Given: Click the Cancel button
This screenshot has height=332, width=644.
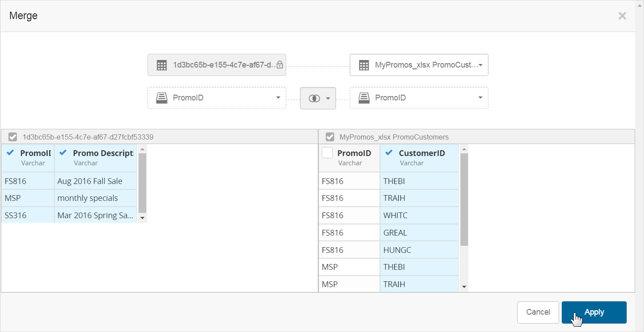Looking at the screenshot, I should click(538, 312).
